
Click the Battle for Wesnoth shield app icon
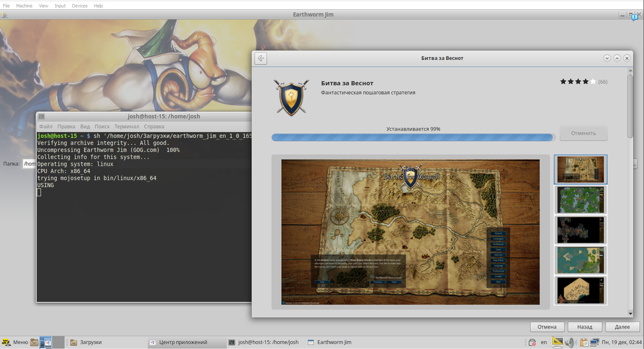click(291, 97)
